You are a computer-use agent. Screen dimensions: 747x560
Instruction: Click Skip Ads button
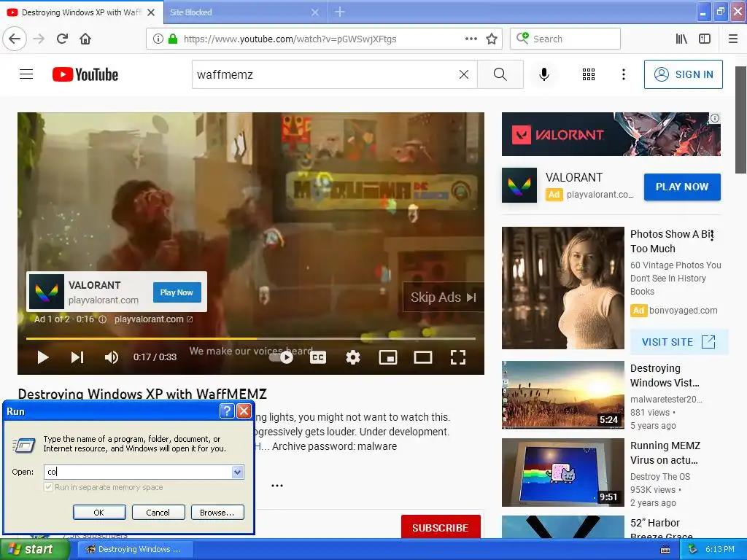pyautogui.click(x=443, y=297)
